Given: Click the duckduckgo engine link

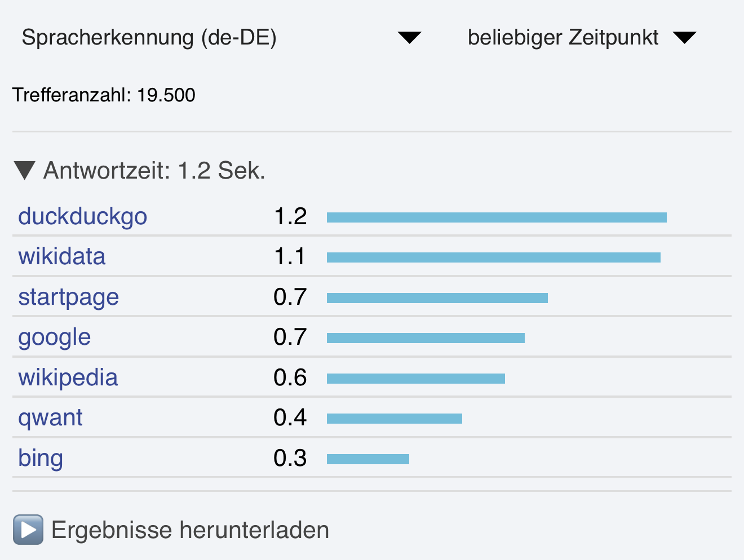Looking at the screenshot, I should [82, 216].
